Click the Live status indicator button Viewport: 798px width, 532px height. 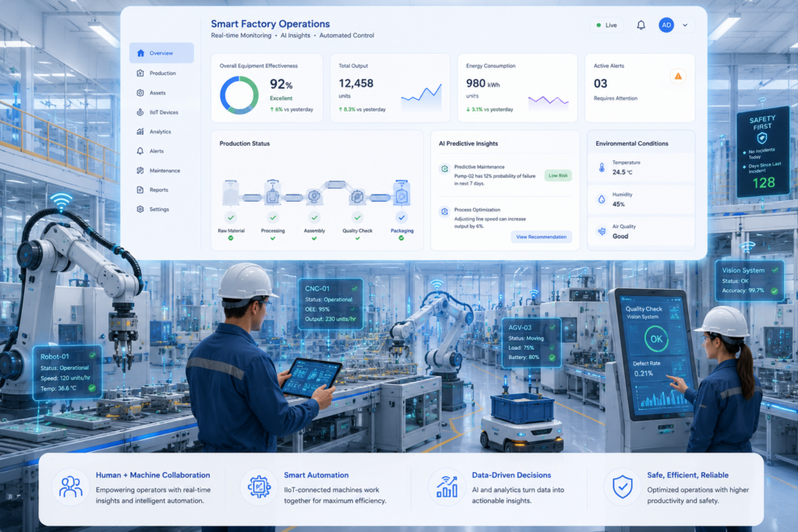click(606, 25)
